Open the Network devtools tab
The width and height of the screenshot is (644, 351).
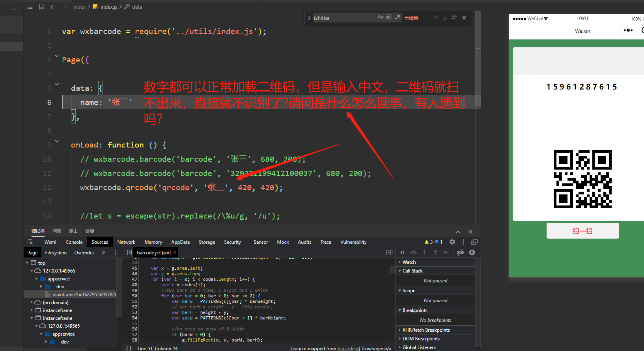[x=126, y=242]
